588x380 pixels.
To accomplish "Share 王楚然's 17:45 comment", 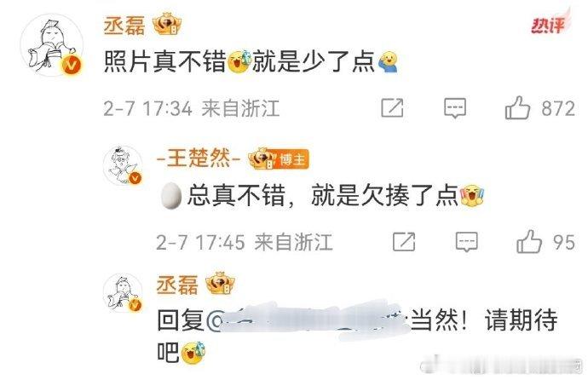I will click(404, 242).
